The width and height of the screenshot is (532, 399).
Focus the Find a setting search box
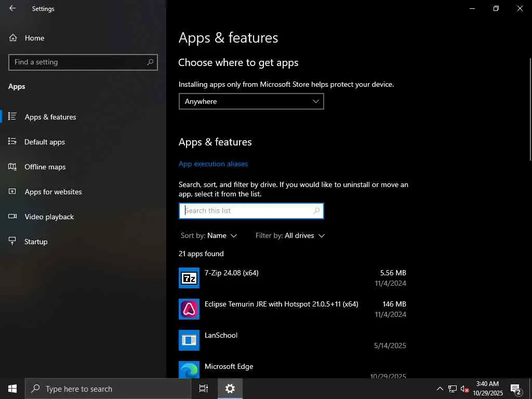click(83, 62)
